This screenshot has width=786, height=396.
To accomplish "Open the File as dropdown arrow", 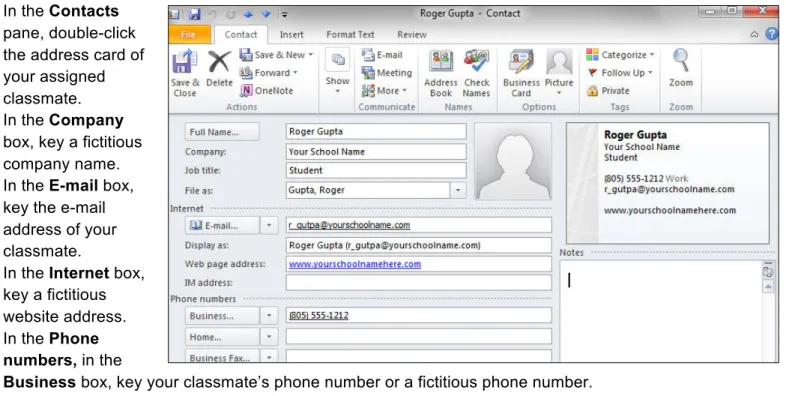I will (458, 190).
